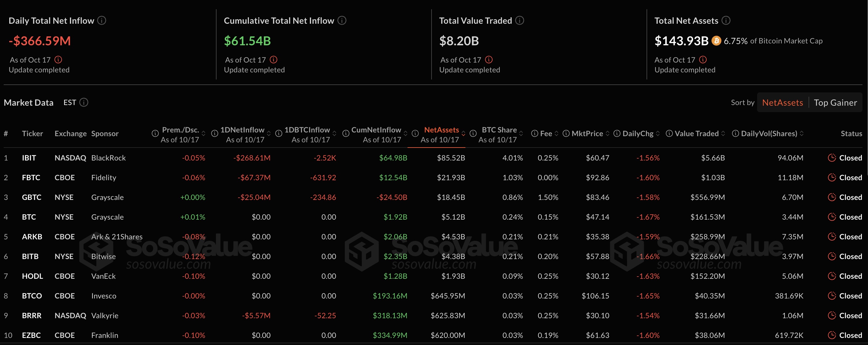Sort by 1DNetInflow column arrows
This screenshot has width=868, height=345.
click(x=269, y=133)
